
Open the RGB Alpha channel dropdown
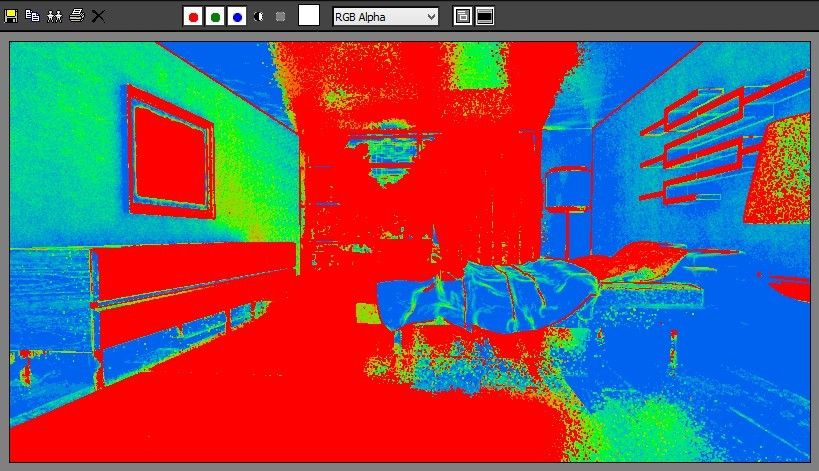click(x=385, y=17)
